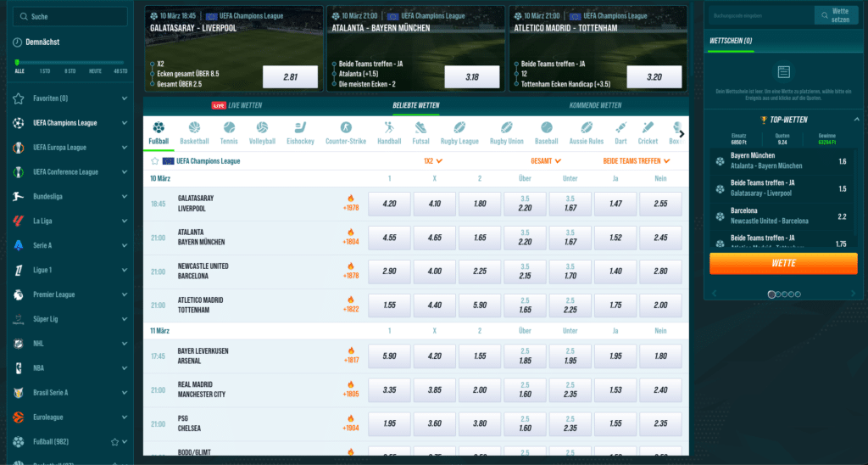Click the Wette setzen button
868x465 pixels.
coord(836,15)
